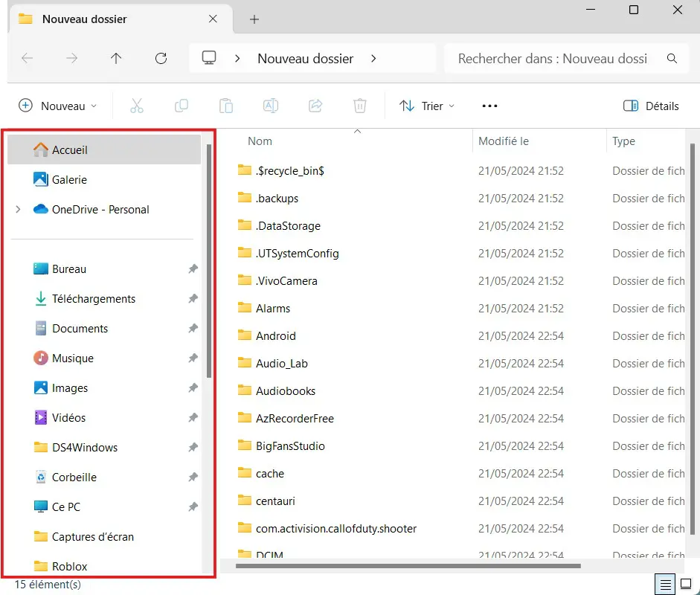Screen dimensions: 700x595
Task: Click the Share icon in toolbar
Action: click(315, 106)
